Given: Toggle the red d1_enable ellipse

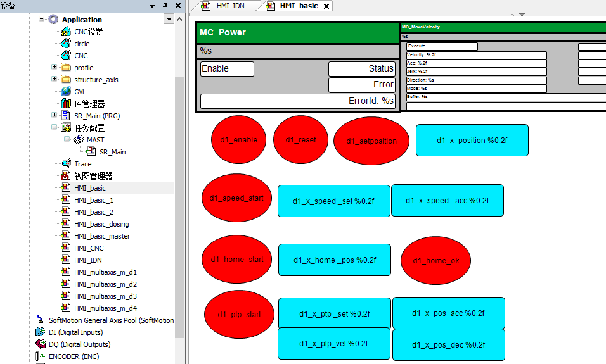Looking at the screenshot, I should coord(238,139).
